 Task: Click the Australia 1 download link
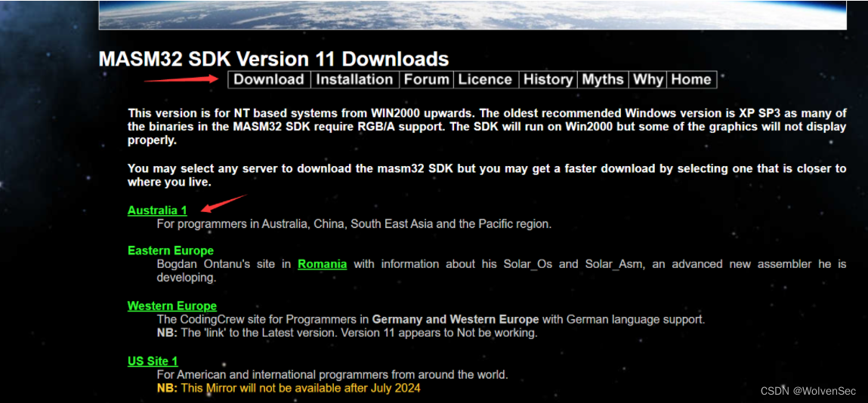click(x=157, y=210)
